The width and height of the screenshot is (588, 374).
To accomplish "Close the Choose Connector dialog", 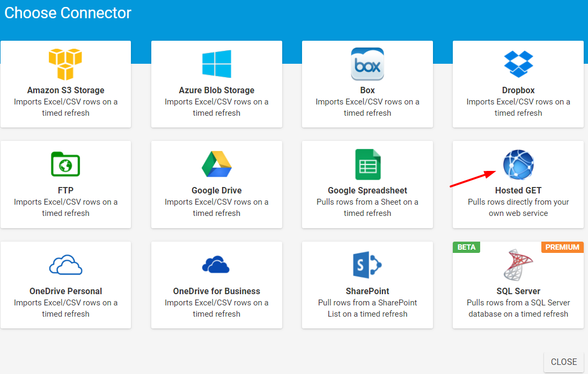I will [x=564, y=362].
